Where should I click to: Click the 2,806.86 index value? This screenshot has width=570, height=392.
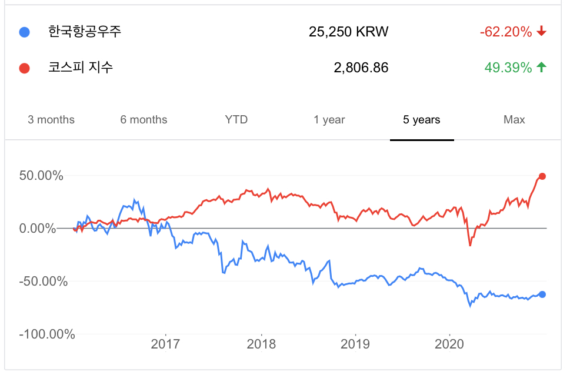361,68
